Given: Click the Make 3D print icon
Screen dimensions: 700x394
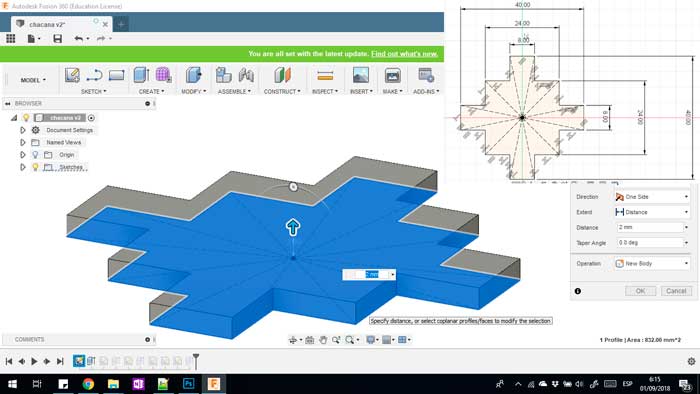Looking at the screenshot, I should [392, 75].
